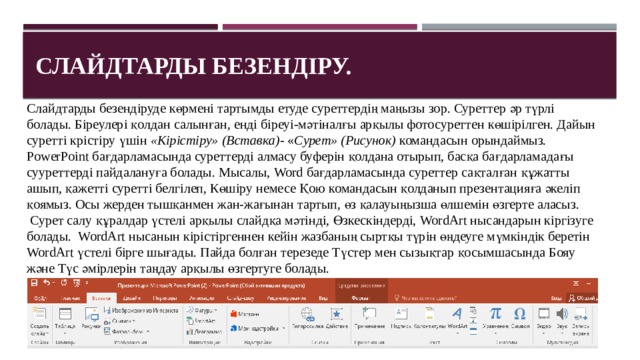Open the Мои надстройки (My Add-ins) dropdown

pos(257,328)
